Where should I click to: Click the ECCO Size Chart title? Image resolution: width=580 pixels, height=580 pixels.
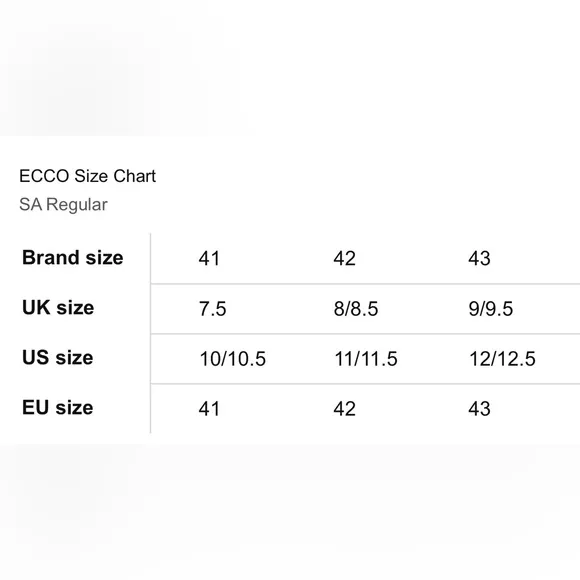pos(87,176)
